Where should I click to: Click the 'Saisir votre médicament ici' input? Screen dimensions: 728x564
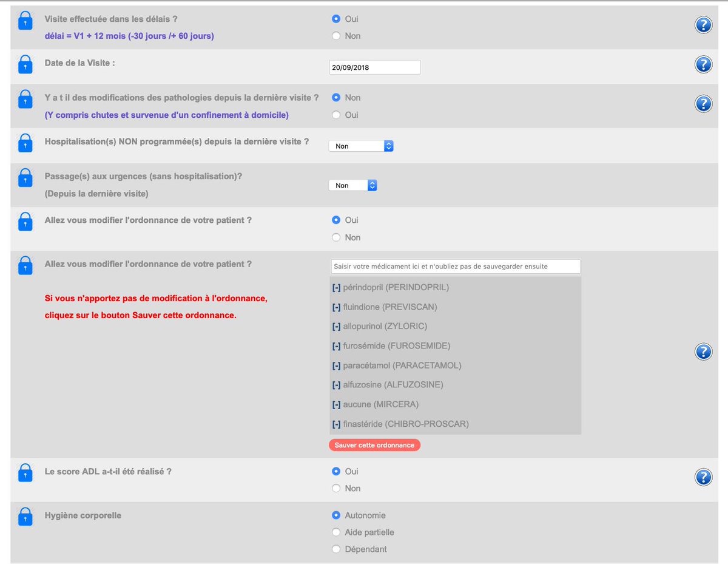(456, 267)
